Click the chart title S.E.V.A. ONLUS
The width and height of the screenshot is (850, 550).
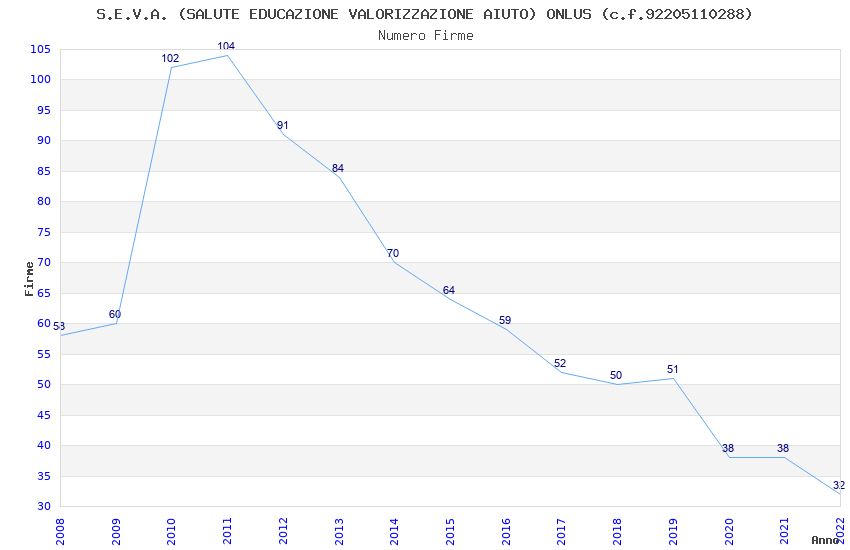(424, 14)
